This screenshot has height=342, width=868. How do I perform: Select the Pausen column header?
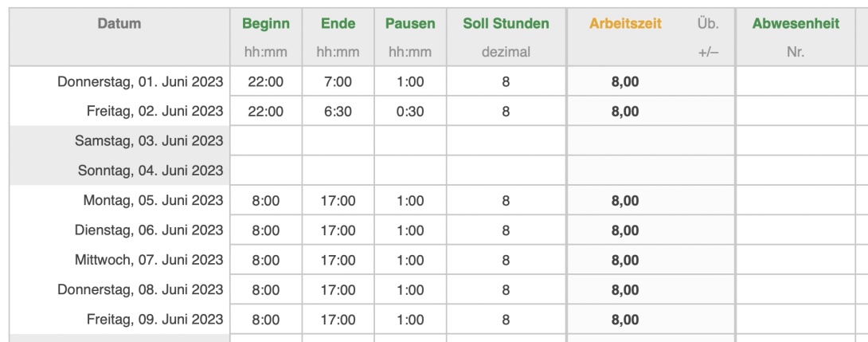pos(410,24)
